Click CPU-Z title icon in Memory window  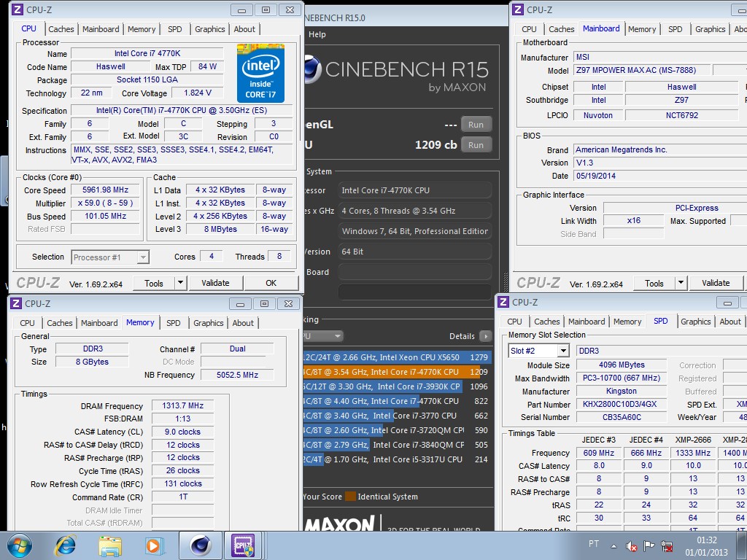click(16, 303)
